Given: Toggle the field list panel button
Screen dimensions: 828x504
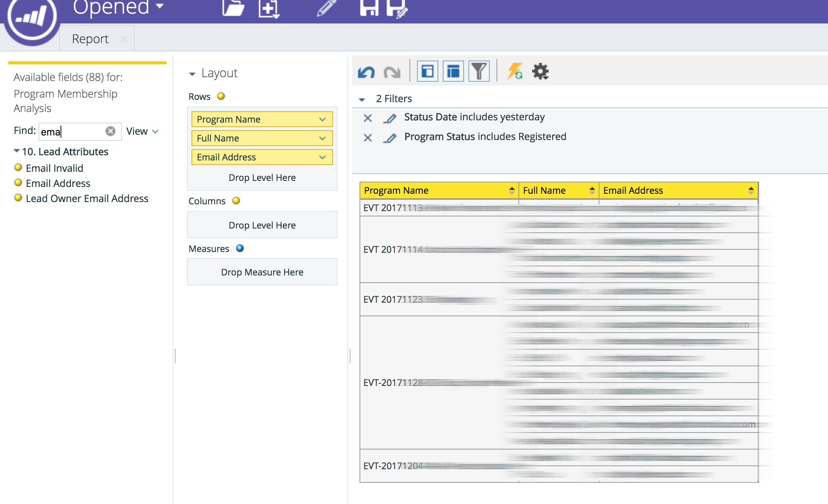Looking at the screenshot, I should pyautogui.click(x=428, y=71).
